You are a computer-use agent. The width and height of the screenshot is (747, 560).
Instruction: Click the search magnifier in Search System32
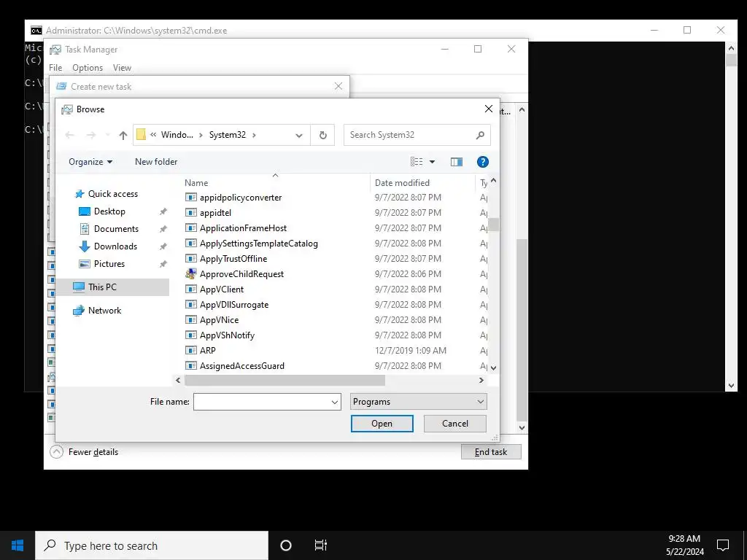(x=480, y=135)
